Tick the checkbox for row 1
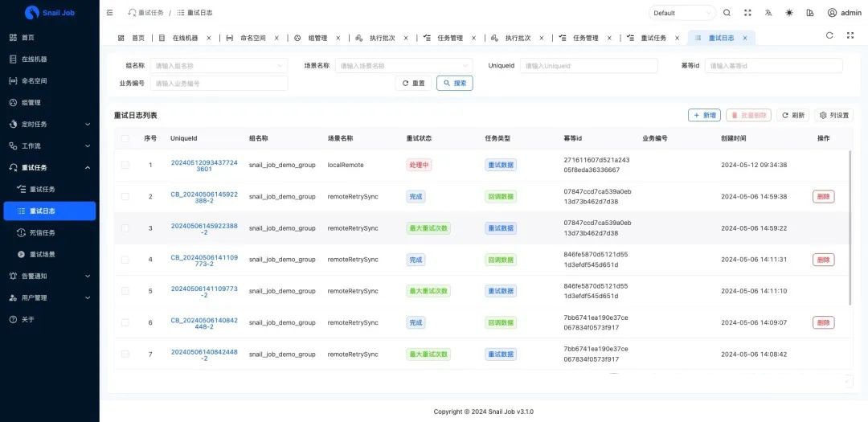Screen dimensions: 868x422 [125, 165]
